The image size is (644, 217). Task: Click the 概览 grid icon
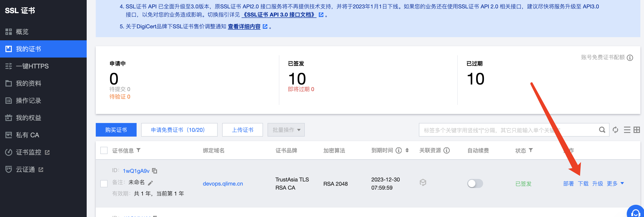pos(8,32)
